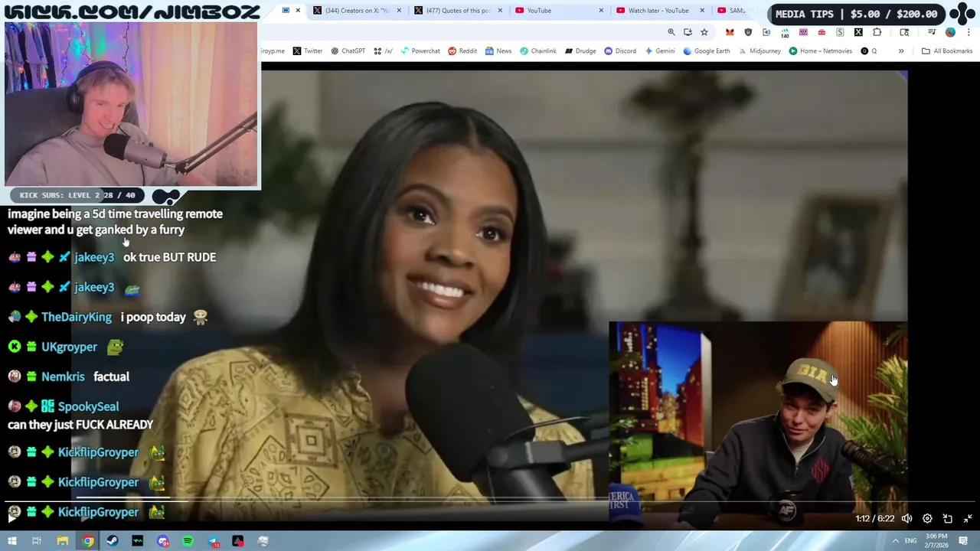Screen dimensions: 980x551
Task: Open File Explorer from the taskbar
Action: point(63,541)
